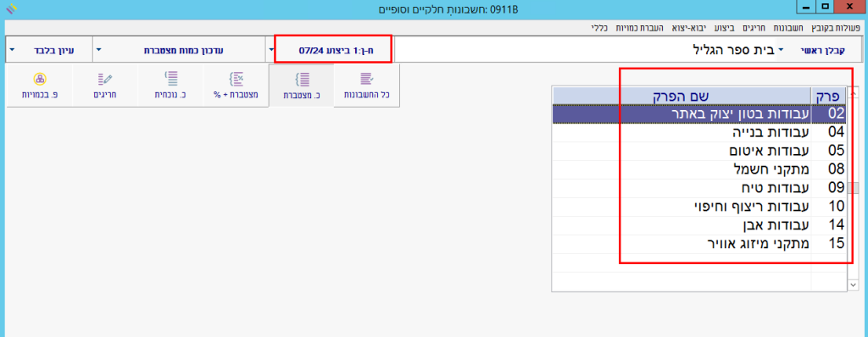
Task: Open the כ. נוכחית current quantity view
Action: 170,86
